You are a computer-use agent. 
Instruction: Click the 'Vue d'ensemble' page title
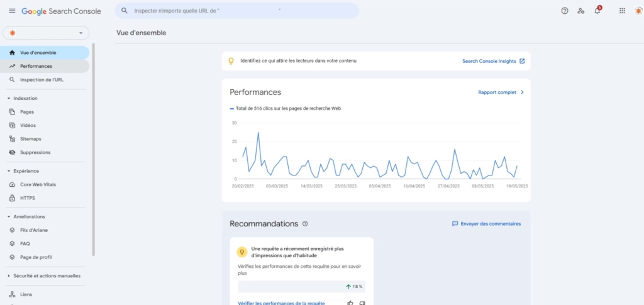142,33
